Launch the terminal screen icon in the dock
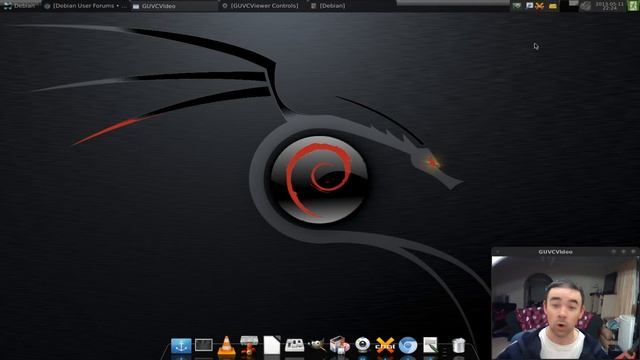Viewport: 640px width, 360px height. pyautogui.click(x=204, y=345)
